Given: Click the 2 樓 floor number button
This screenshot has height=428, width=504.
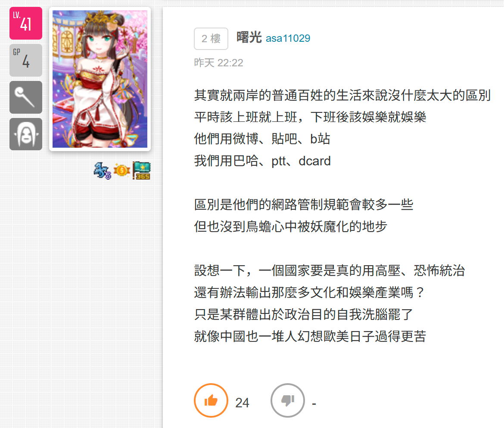Looking at the screenshot, I should point(211,39).
